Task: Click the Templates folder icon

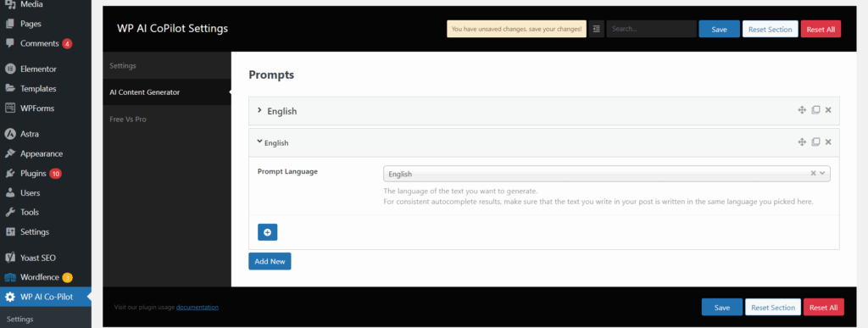Action: (10, 88)
